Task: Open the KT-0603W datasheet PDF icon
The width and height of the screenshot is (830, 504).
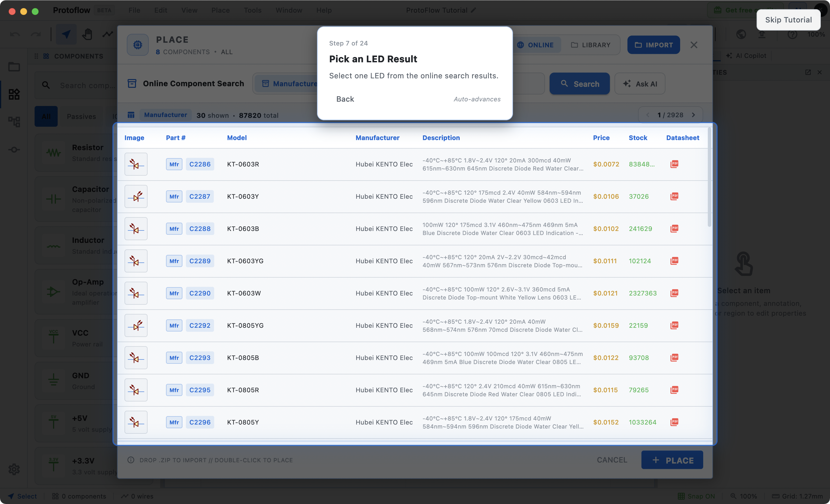Action: coord(674,293)
